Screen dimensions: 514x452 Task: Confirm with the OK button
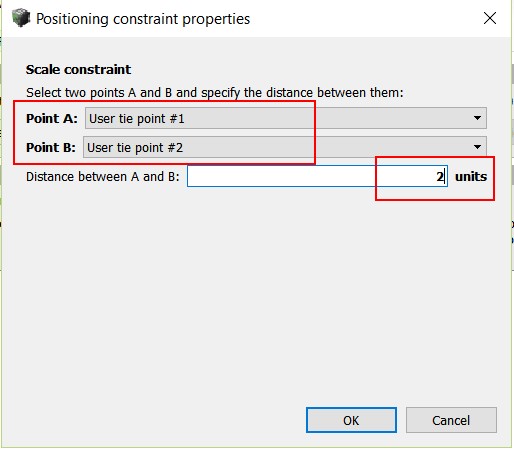(x=351, y=420)
